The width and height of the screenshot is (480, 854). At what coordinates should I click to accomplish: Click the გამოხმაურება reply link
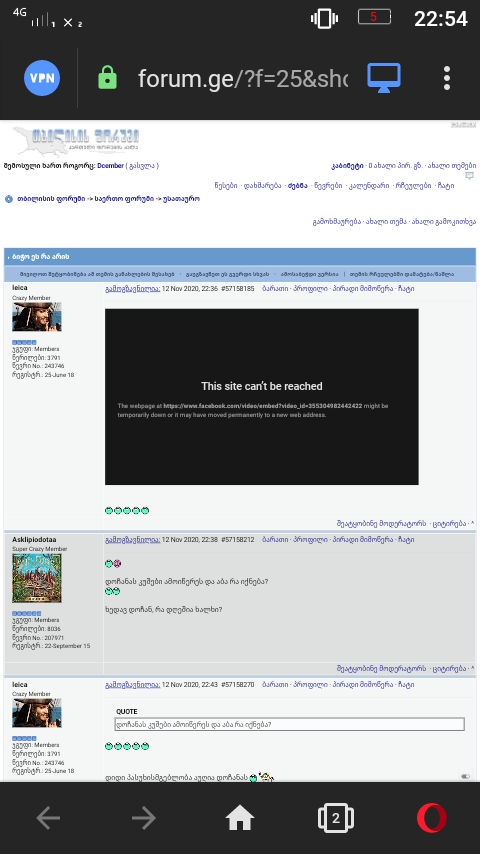pos(336,222)
